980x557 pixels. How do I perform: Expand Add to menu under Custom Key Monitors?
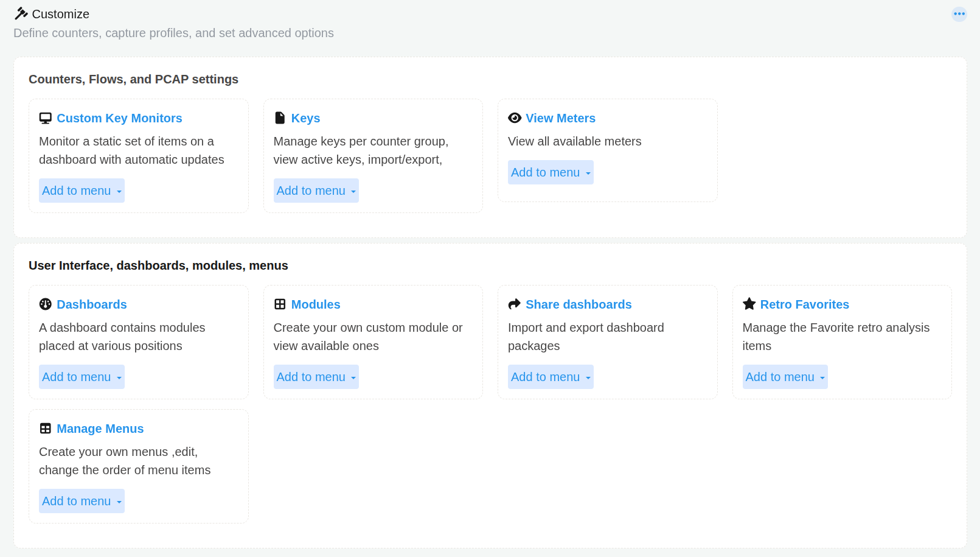(x=82, y=191)
